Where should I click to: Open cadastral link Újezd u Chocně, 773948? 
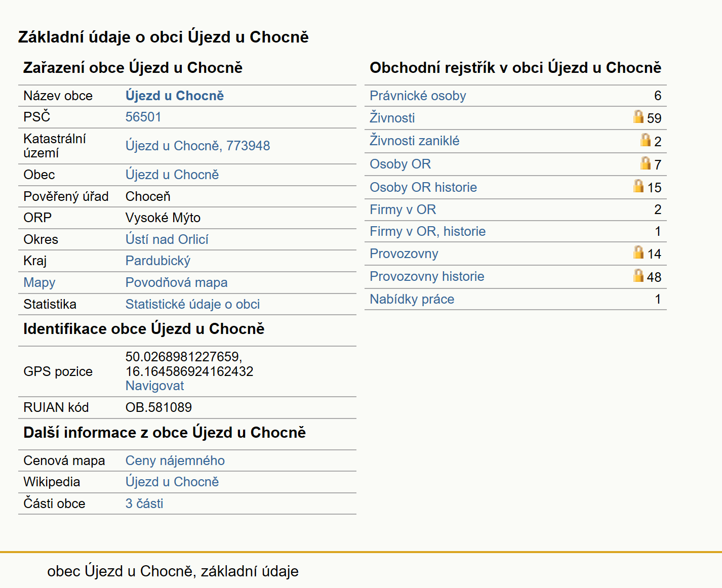pyautogui.click(x=197, y=146)
